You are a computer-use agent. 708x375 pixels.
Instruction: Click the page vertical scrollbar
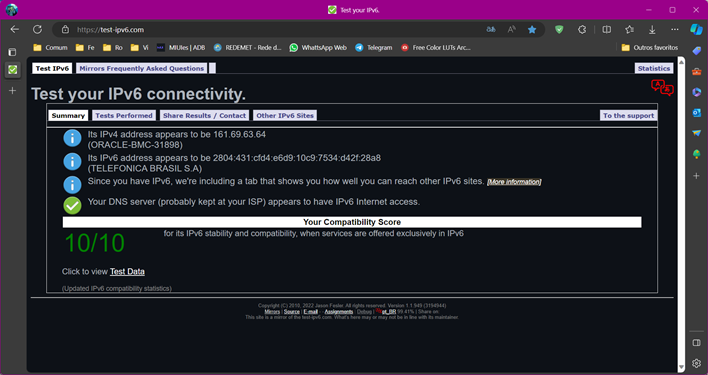681,214
